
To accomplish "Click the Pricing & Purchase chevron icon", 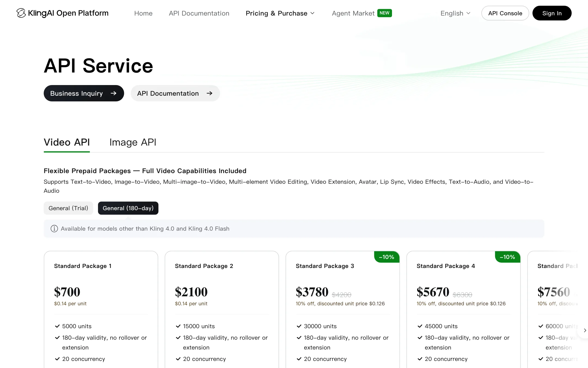I will (313, 13).
